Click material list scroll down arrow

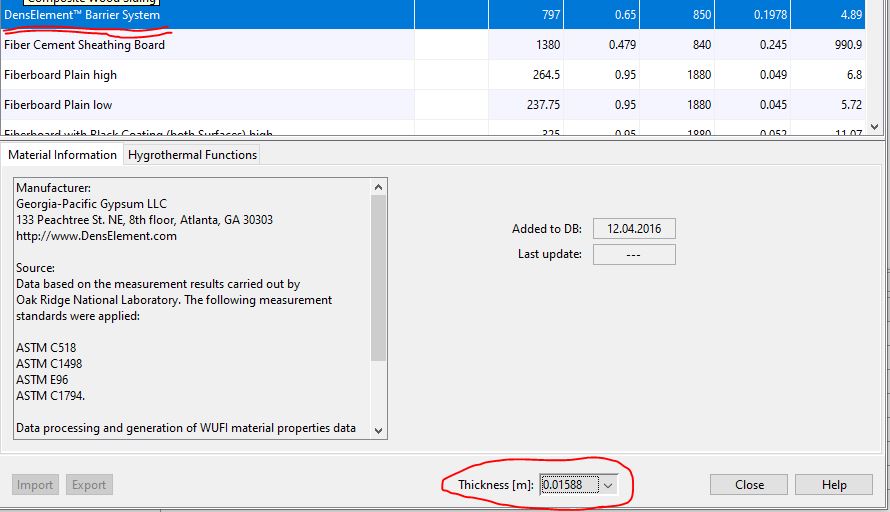point(875,127)
